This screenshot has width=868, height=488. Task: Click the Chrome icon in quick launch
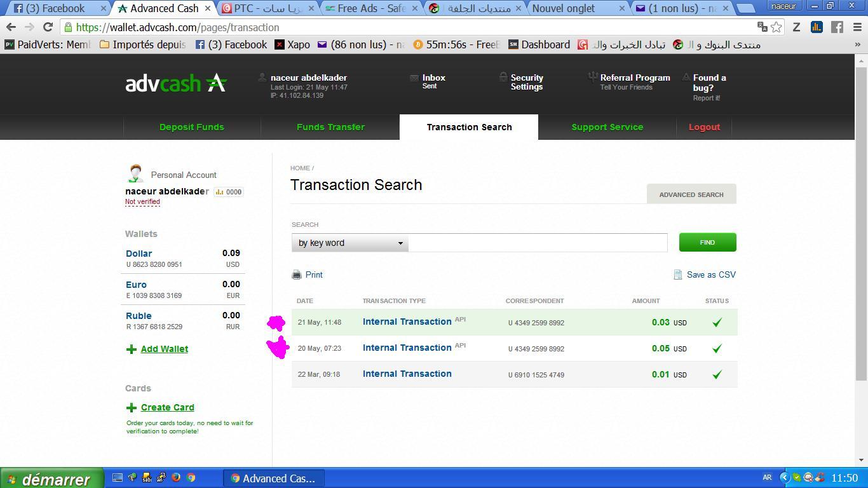click(x=191, y=478)
